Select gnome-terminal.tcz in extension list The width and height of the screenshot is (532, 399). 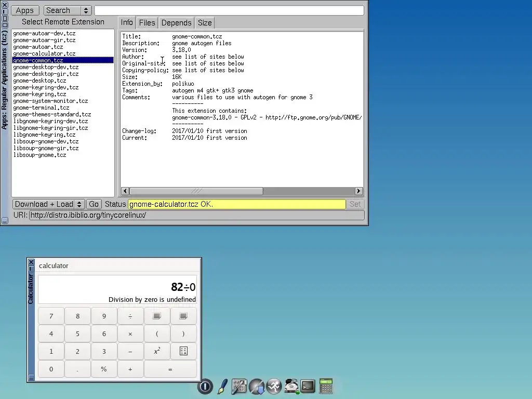pyautogui.click(x=63, y=108)
